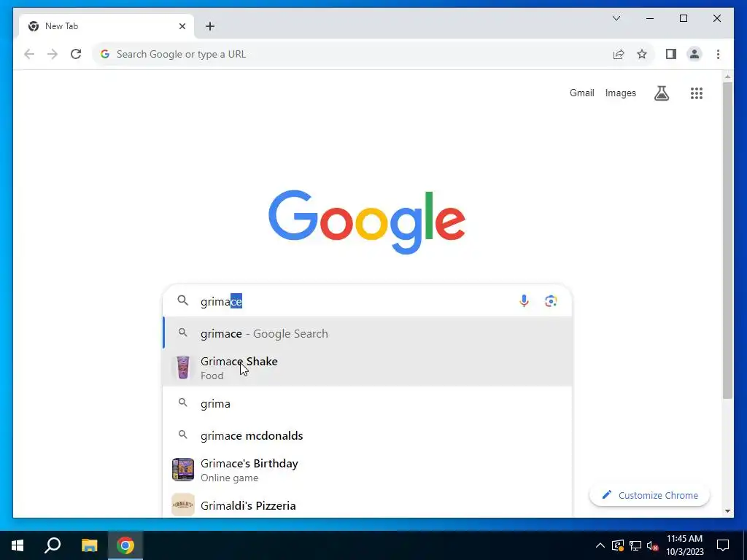Open a new tab with plus button
Image resolution: width=747 pixels, height=560 pixels.
[209, 26]
